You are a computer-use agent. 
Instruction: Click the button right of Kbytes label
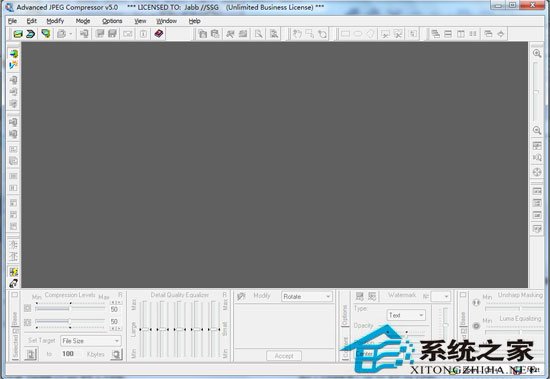pos(116,354)
